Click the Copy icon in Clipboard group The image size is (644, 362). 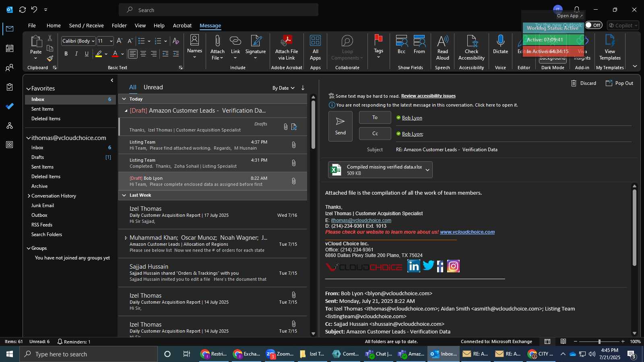click(x=50, y=48)
